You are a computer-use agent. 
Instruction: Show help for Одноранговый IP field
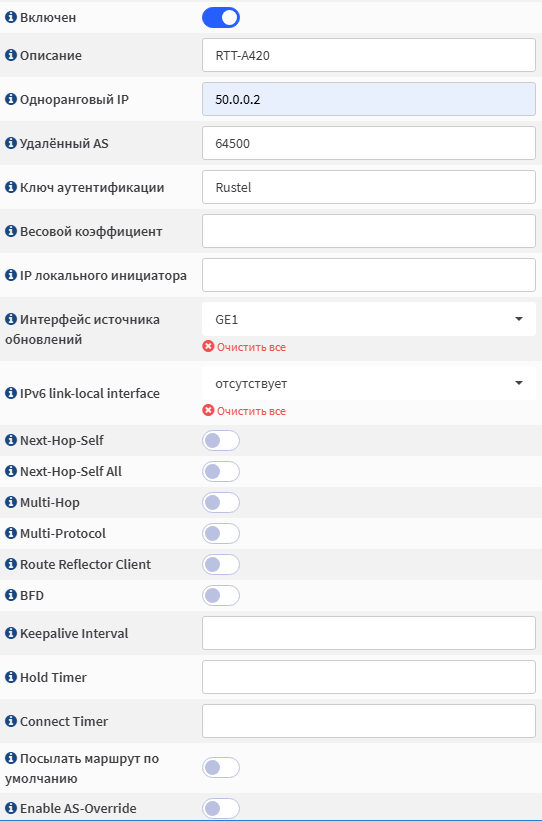tap(10, 99)
